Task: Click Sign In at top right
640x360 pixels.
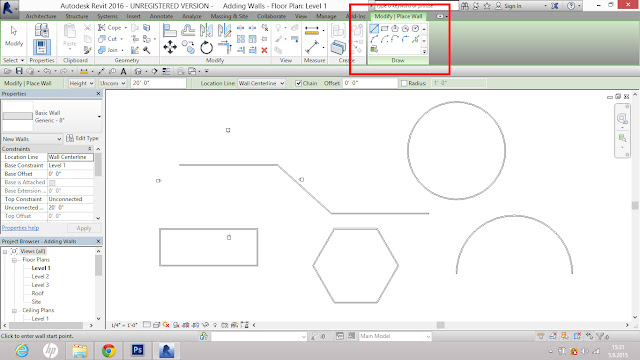Action: [x=509, y=6]
